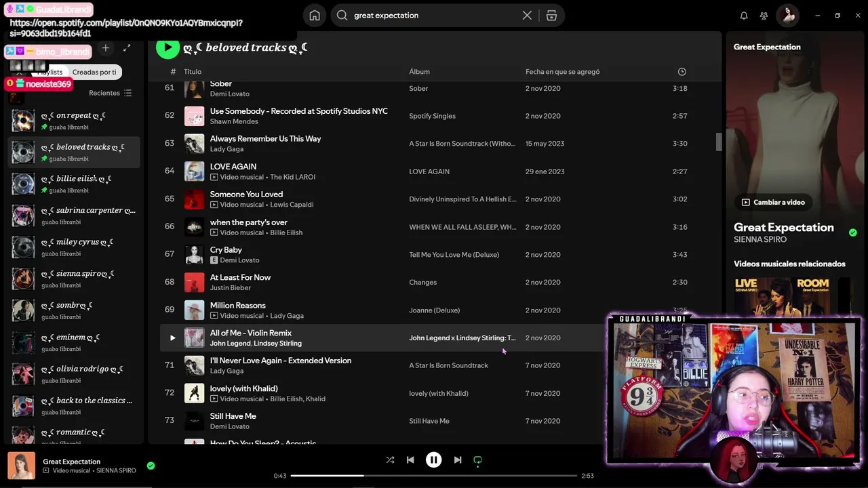Go to Spotify Home
The width and height of the screenshot is (868, 488).
tap(315, 16)
